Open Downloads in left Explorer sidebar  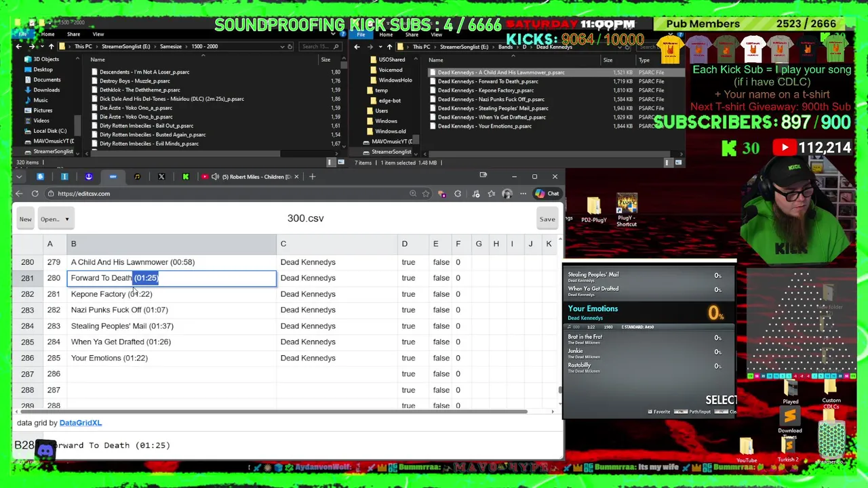(47, 90)
